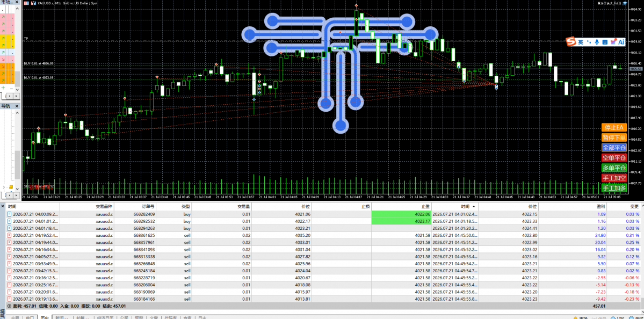Toggle Sogou input language 英 mode
Viewport: 644px width, 319px height.
point(581,42)
